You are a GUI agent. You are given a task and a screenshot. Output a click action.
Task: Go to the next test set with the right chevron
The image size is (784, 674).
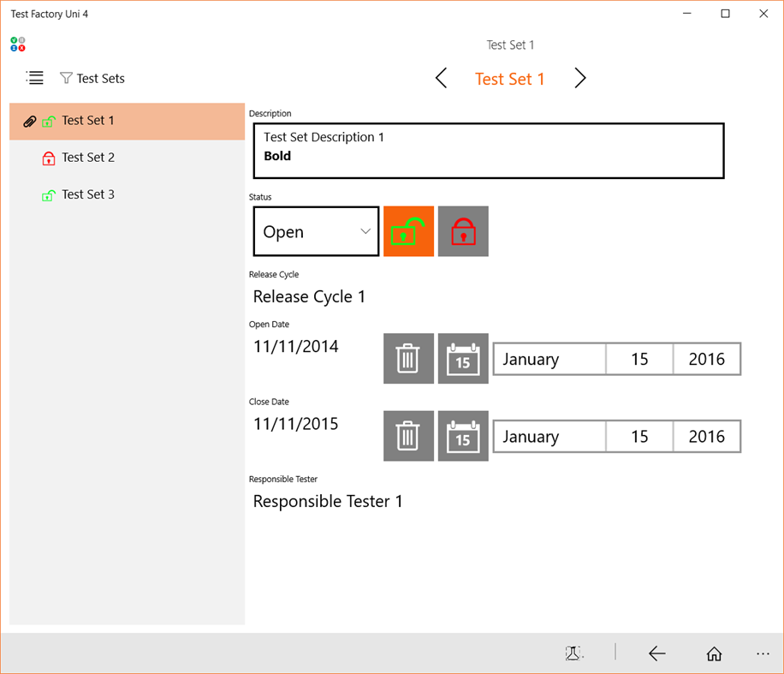[x=580, y=78]
